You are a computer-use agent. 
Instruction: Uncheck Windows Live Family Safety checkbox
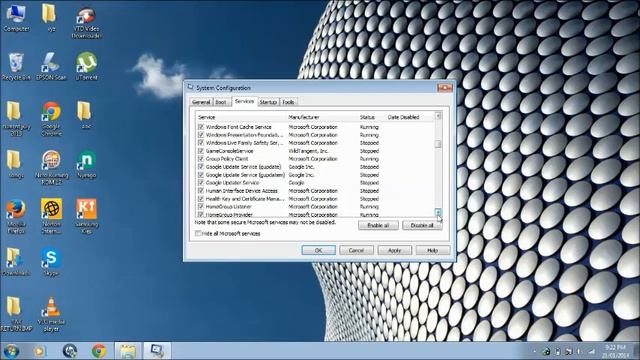pos(200,143)
